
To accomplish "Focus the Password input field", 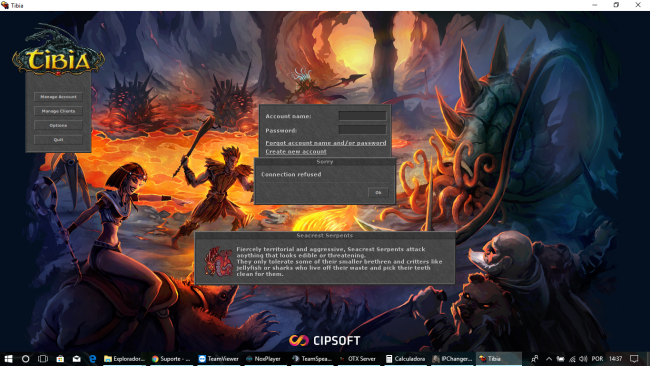I will coord(362,130).
